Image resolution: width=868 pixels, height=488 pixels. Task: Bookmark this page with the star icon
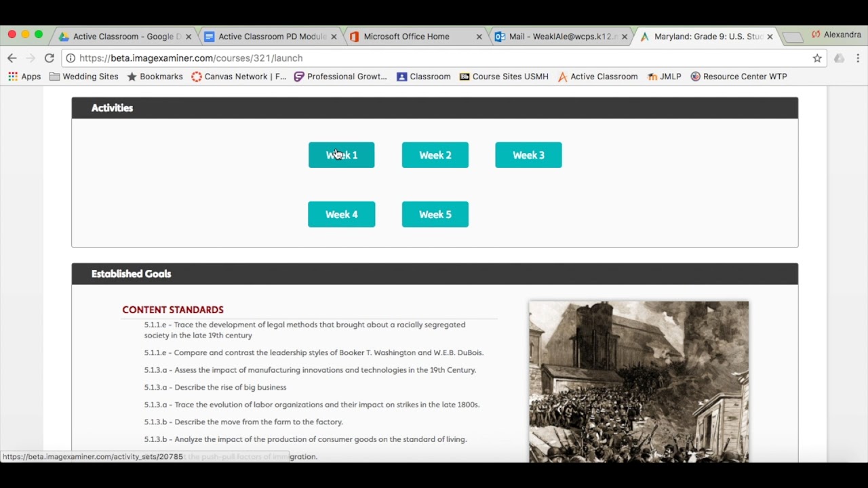click(x=817, y=58)
